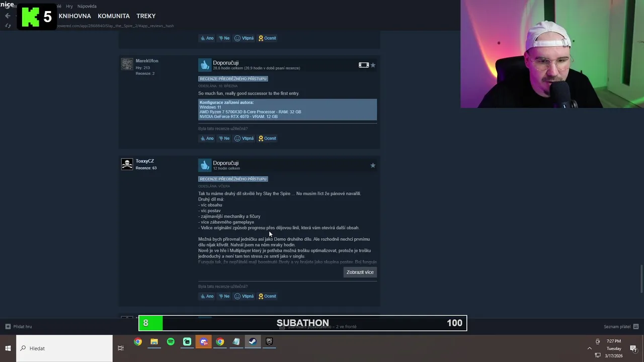The height and width of the screenshot is (362, 644).
Task: Reload the Steam page
Action: (x=8, y=26)
